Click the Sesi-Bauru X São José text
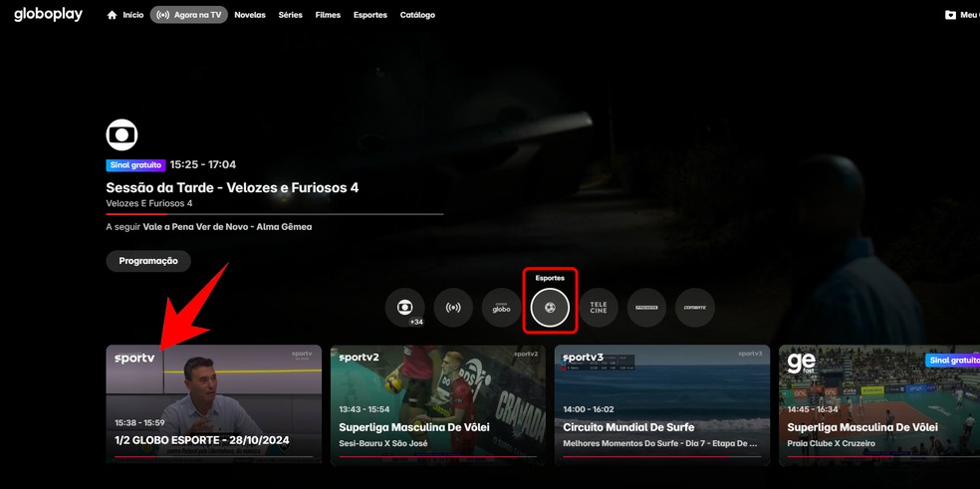Screen dimensions: 980x489 [383, 443]
